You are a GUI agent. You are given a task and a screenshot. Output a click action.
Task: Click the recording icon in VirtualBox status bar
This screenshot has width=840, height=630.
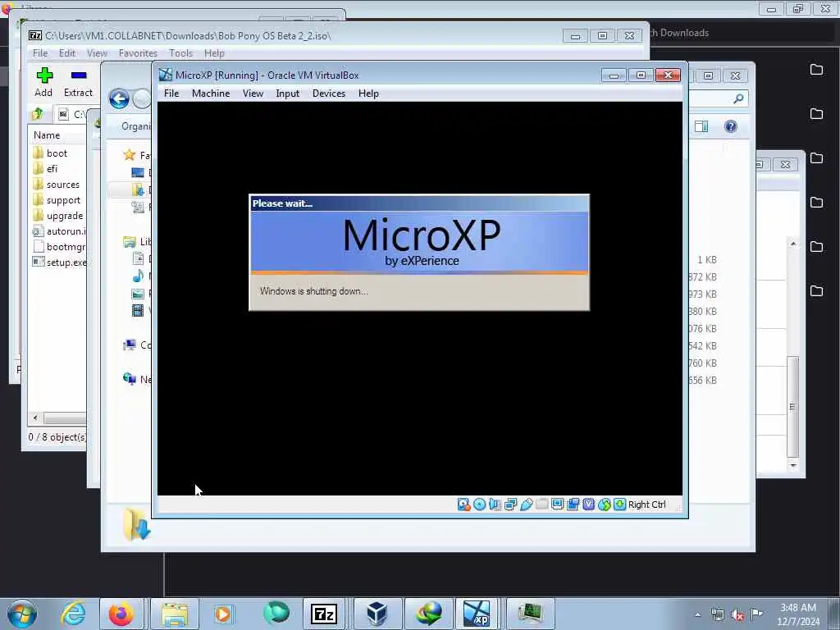573,504
